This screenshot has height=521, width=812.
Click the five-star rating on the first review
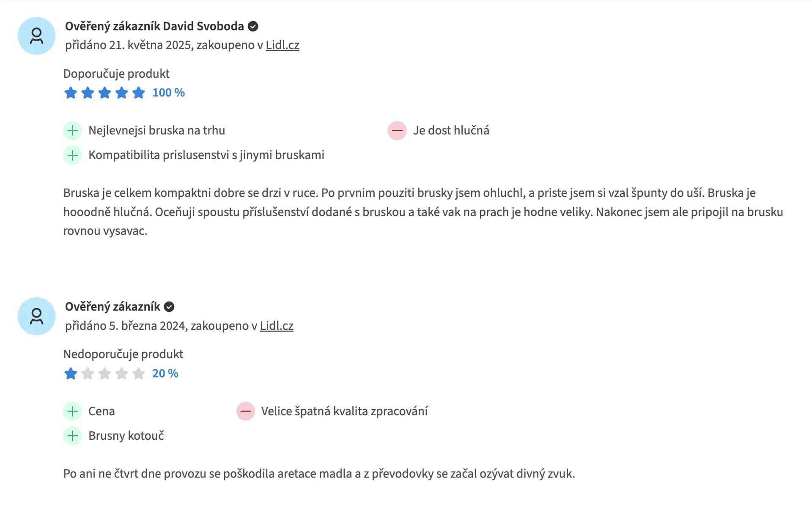[x=104, y=93]
